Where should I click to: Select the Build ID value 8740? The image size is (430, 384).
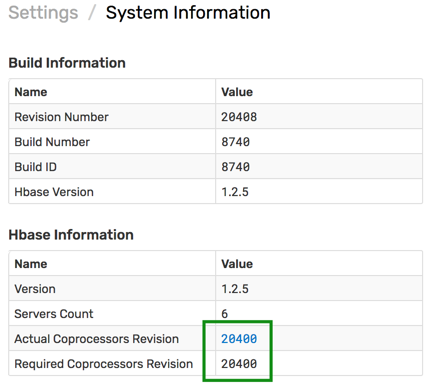[235, 167]
